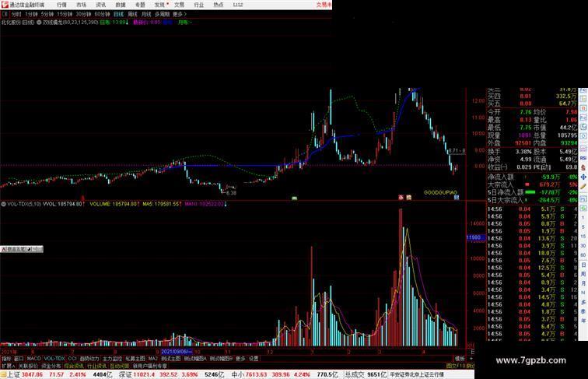
Task: Open the 关联报价 tab
Action: [28, 366]
